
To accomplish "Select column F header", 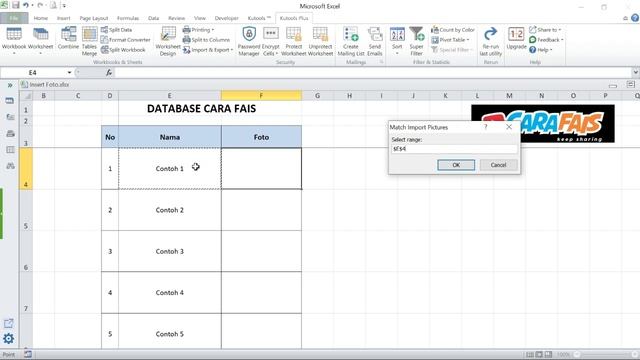I will point(261,96).
